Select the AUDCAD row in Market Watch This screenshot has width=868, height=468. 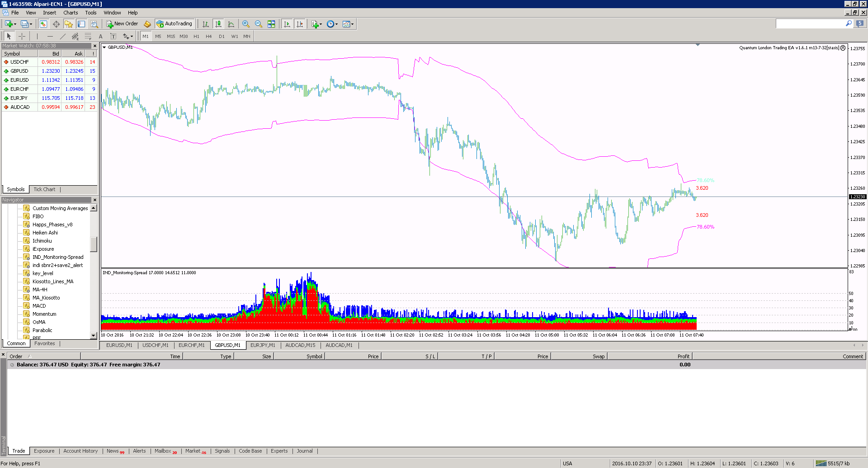[50, 107]
